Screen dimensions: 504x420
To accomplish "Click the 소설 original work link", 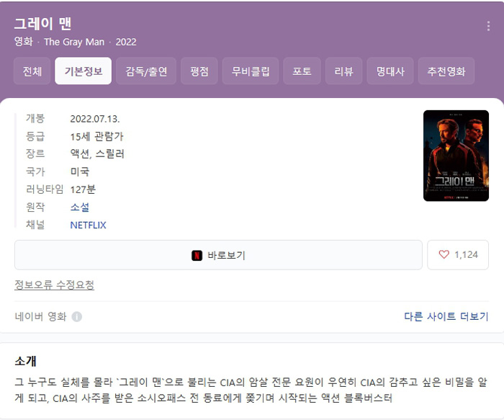I will [80, 207].
